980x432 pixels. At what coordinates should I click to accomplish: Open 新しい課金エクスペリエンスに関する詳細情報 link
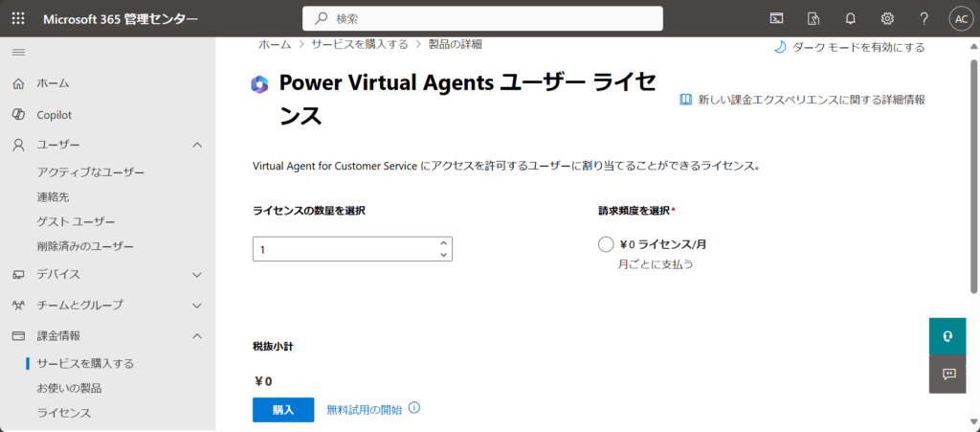tap(812, 100)
